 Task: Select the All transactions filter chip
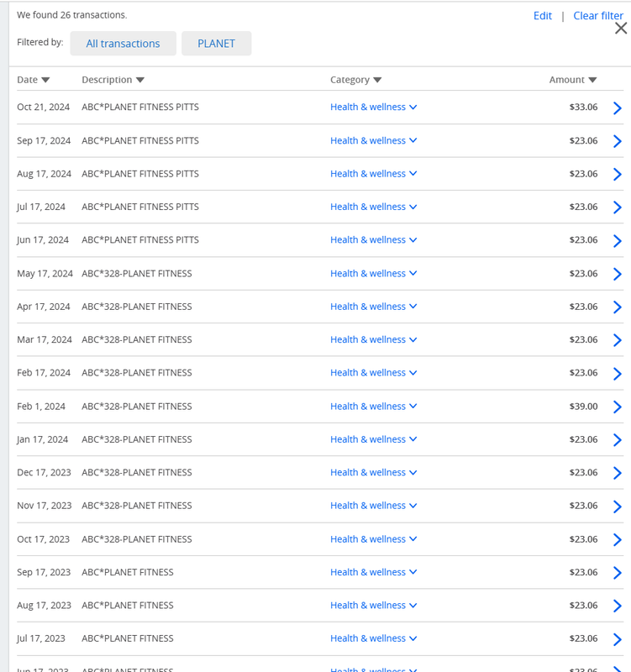pyautogui.click(x=123, y=44)
